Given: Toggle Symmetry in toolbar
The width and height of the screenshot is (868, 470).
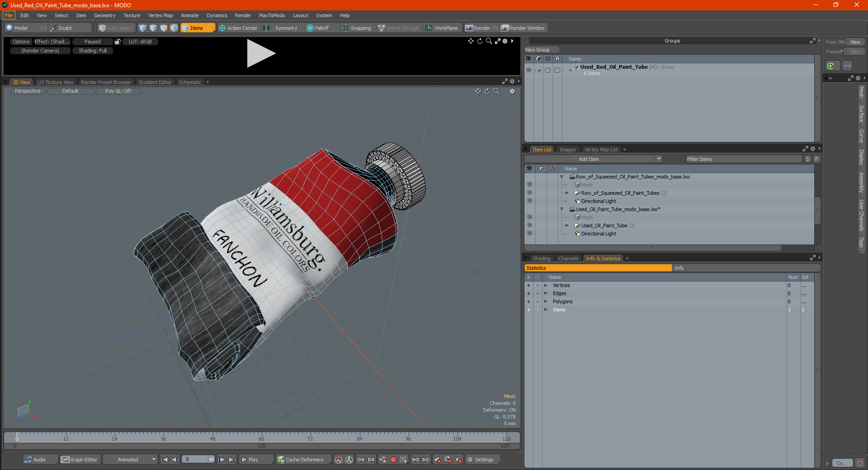Looking at the screenshot, I should point(281,28).
